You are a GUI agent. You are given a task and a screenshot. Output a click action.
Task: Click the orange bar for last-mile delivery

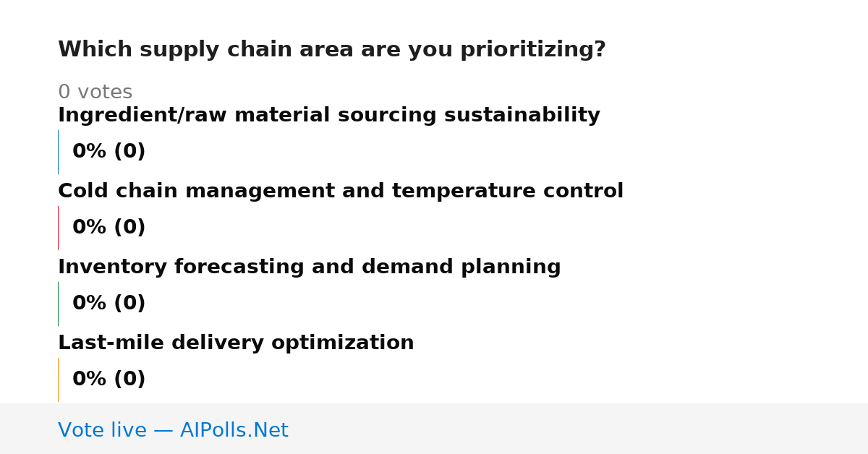pyautogui.click(x=58, y=380)
